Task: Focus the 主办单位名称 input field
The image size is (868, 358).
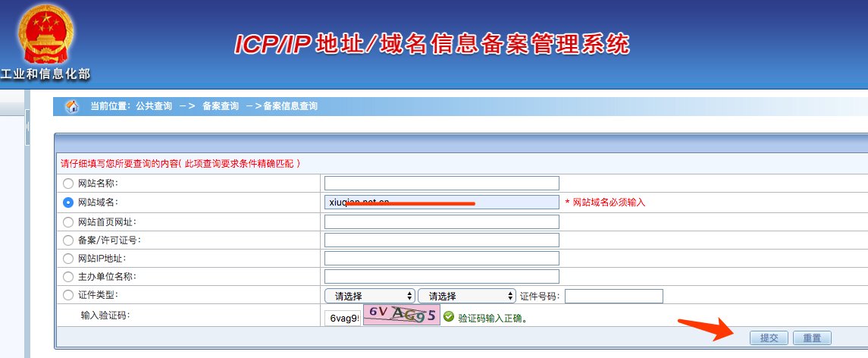Action: coord(442,276)
